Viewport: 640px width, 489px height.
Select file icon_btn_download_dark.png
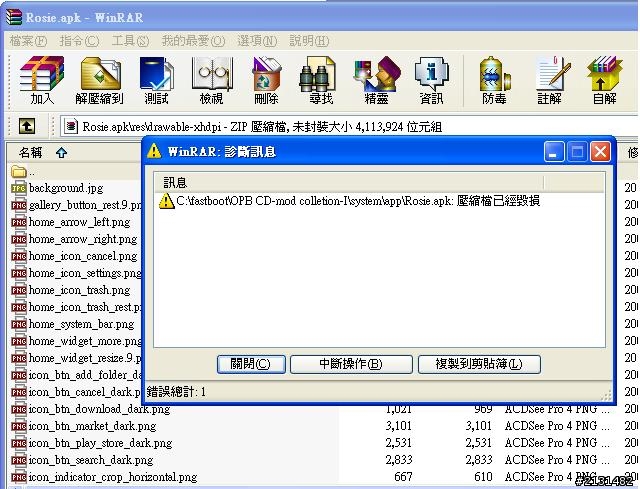tap(99, 409)
